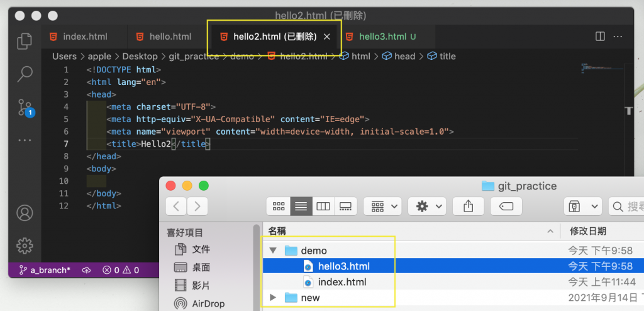The height and width of the screenshot is (311, 644).
Task: Open 影片 in Finder sidebar
Action: (192, 285)
